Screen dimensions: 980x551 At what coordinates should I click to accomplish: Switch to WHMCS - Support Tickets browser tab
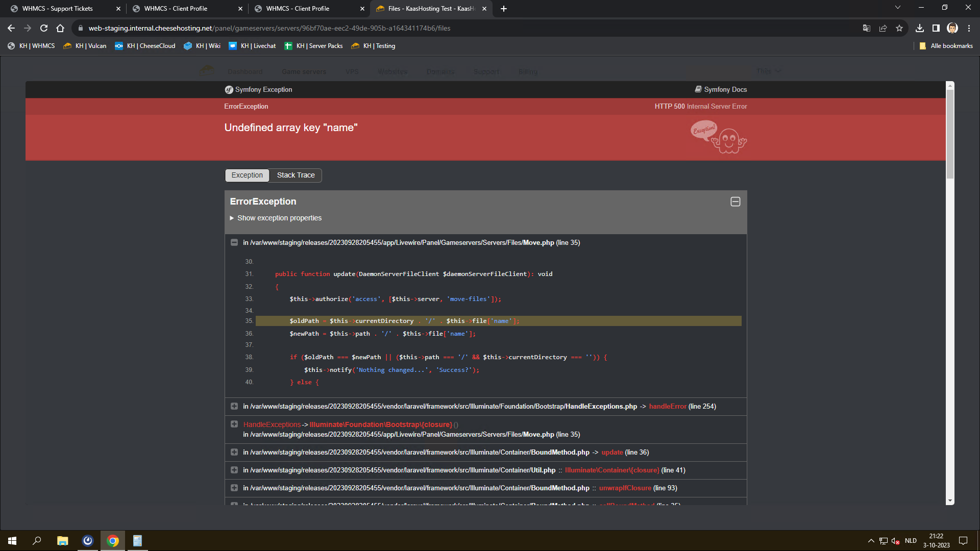tap(58, 9)
